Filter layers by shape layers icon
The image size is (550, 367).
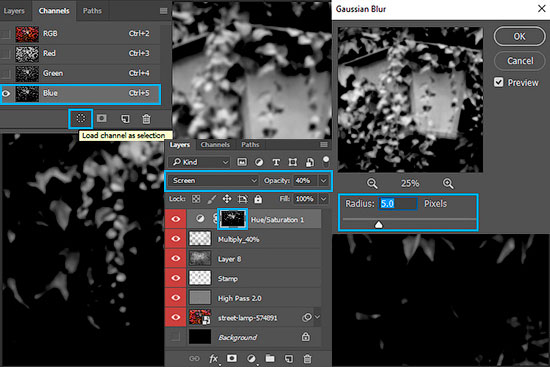(x=293, y=162)
